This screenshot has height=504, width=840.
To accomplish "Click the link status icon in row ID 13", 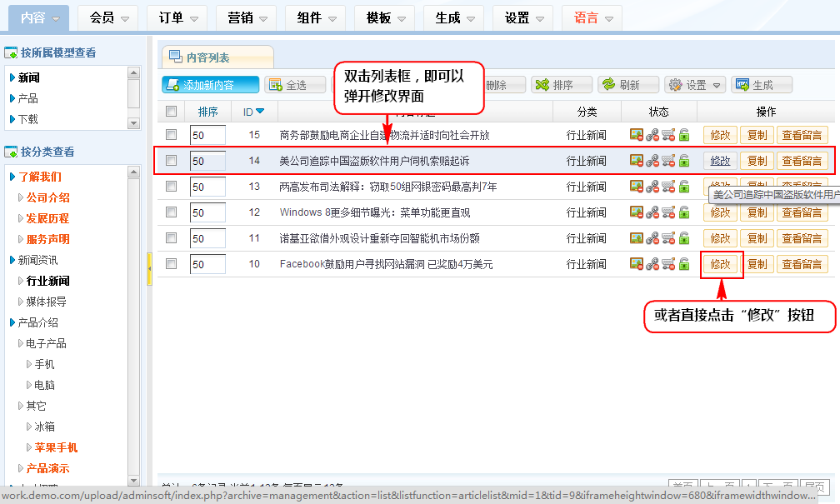I will click(x=652, y=187).
